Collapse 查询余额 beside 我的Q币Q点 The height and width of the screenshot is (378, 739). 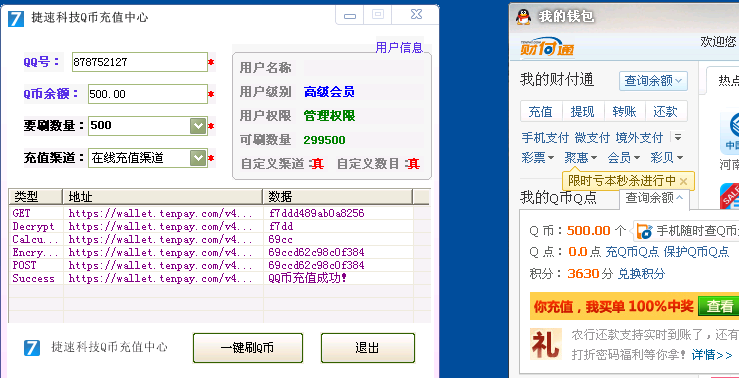(654, 199)
